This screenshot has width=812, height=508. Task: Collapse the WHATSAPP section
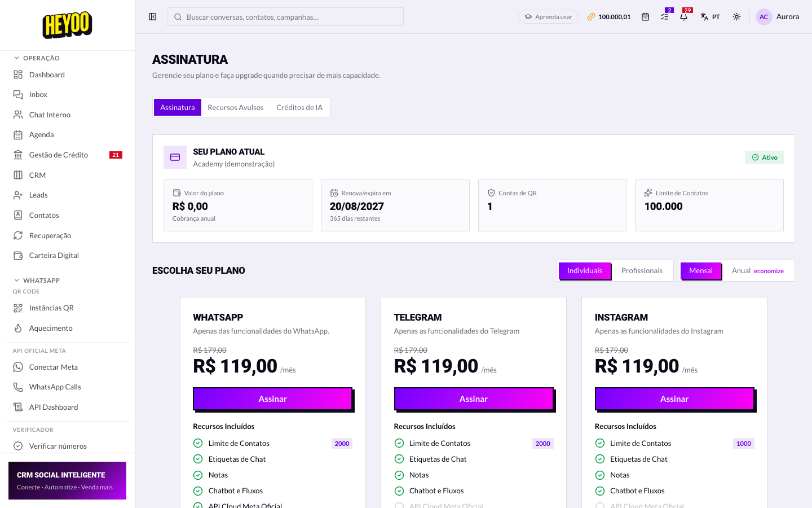37,281
